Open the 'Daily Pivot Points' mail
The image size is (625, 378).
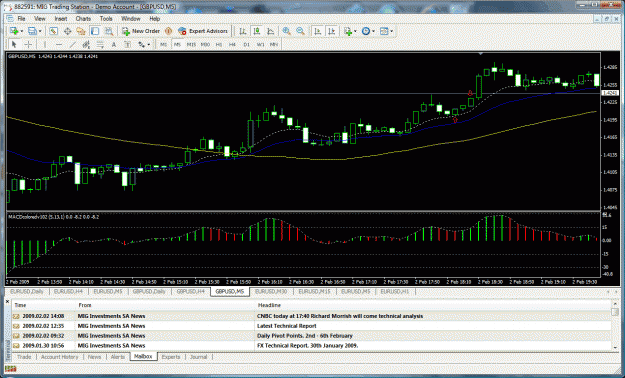click(312, 336)
